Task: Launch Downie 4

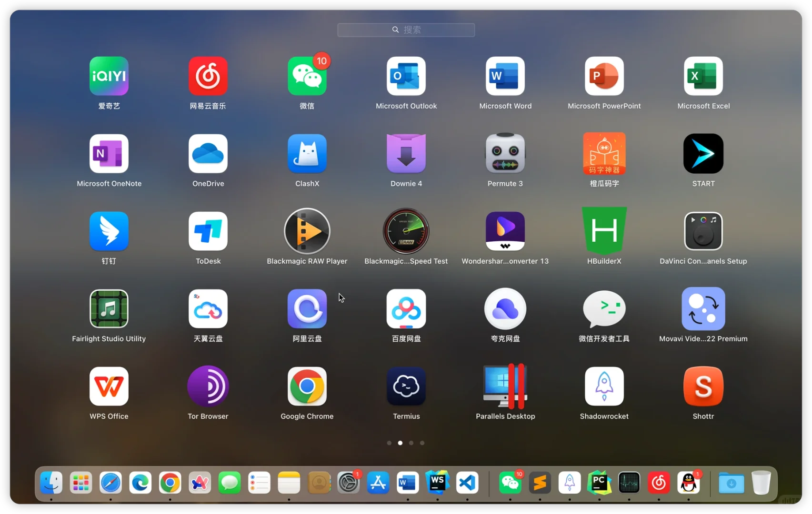Action: click(406, 154)
